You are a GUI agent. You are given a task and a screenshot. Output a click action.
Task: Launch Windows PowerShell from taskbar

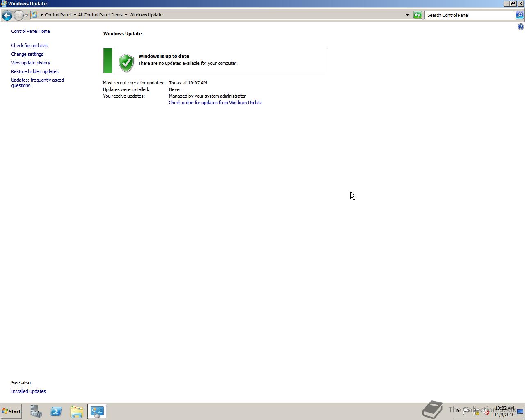click(x=56, y=411)
